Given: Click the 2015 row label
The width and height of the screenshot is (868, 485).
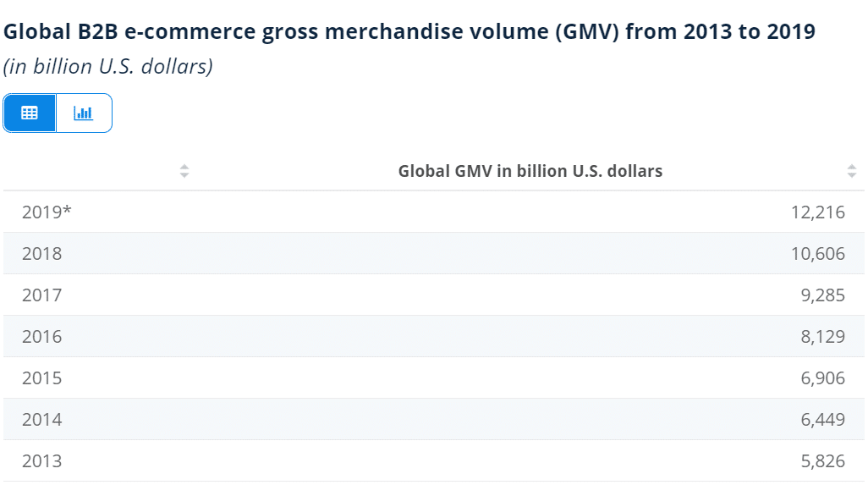Looking at the screenshot, I should tap(41, 378).
